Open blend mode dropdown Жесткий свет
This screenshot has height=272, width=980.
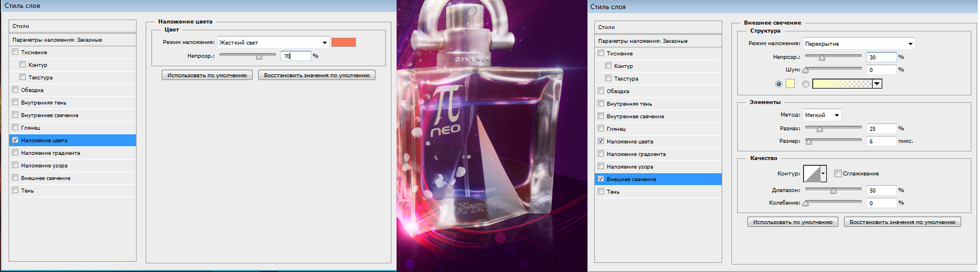point(273,42)
